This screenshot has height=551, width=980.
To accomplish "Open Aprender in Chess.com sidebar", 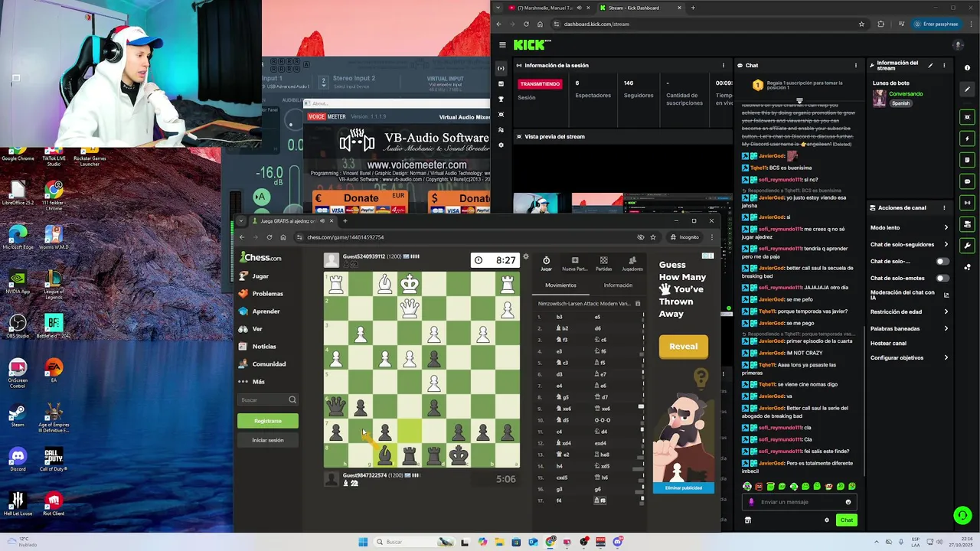I will coord(266,311).
